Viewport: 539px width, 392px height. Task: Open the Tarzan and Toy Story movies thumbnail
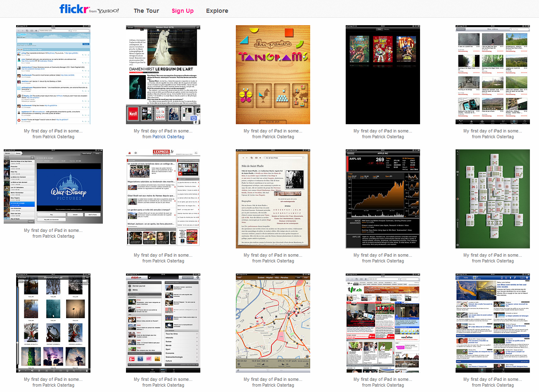point(383,75)
